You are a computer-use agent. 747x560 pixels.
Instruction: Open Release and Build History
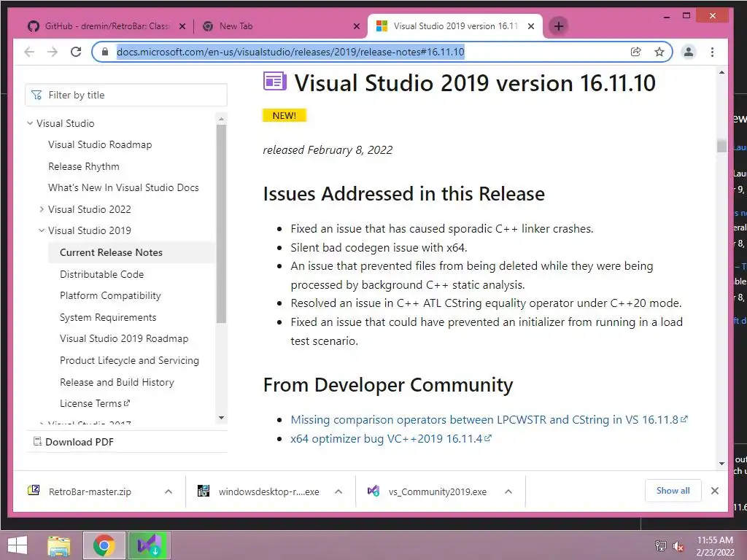click(117, 382)
